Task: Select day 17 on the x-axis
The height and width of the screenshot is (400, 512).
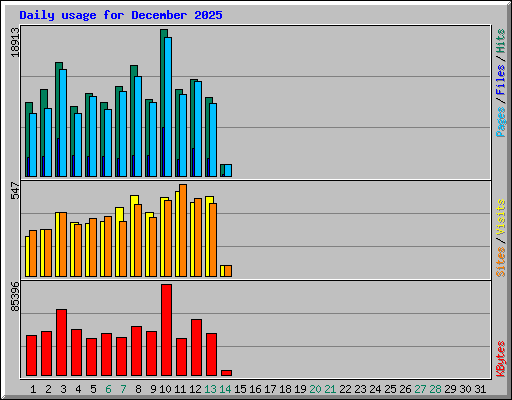Action: [x=270, y=389]
